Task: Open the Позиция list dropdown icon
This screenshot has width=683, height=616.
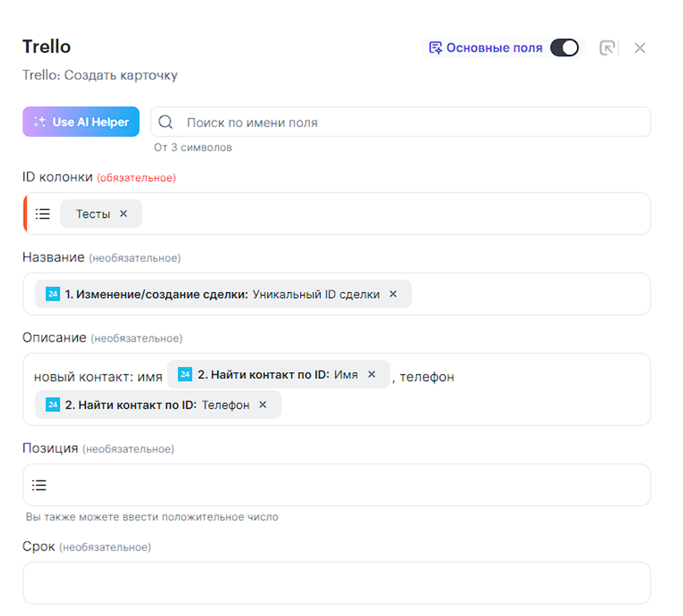Action: 39,485
